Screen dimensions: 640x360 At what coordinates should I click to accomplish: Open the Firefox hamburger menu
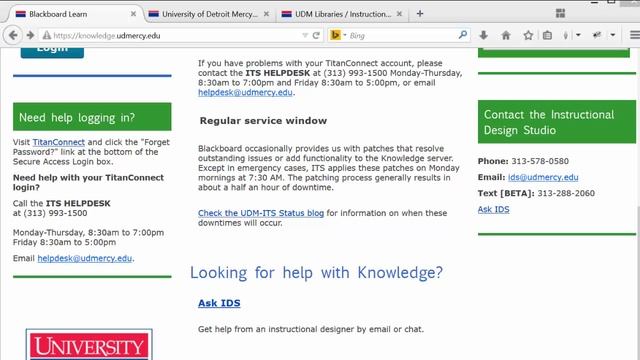tap(635, 36)
